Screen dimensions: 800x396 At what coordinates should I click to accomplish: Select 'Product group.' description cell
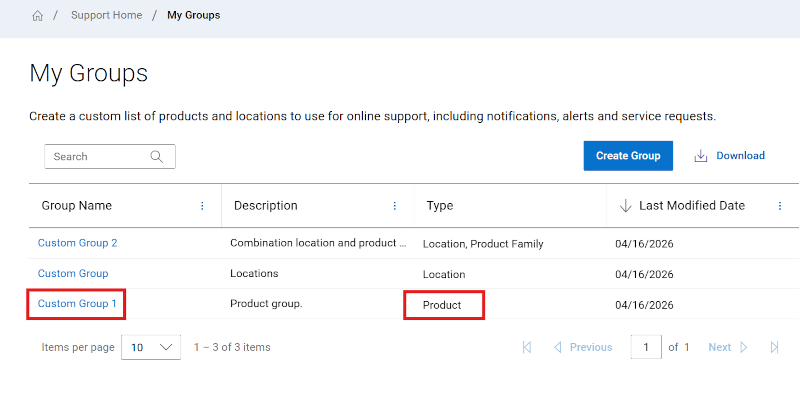266,304
